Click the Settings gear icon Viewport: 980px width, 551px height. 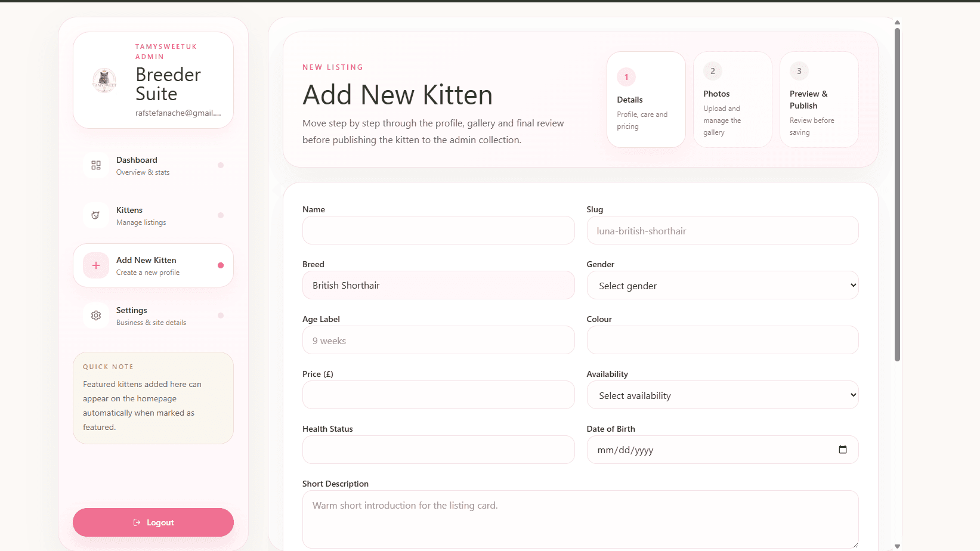(96, 315)
